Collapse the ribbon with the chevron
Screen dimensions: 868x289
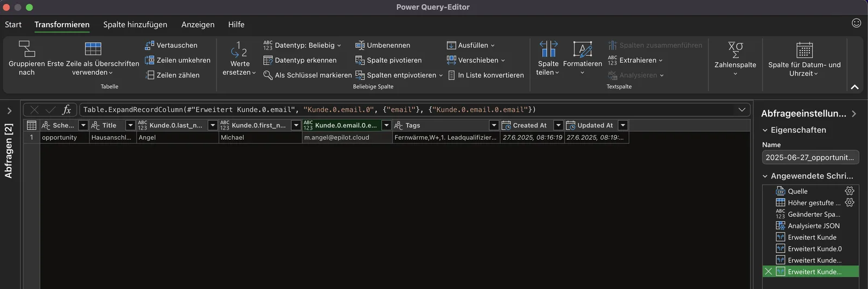tap(854, 87)
